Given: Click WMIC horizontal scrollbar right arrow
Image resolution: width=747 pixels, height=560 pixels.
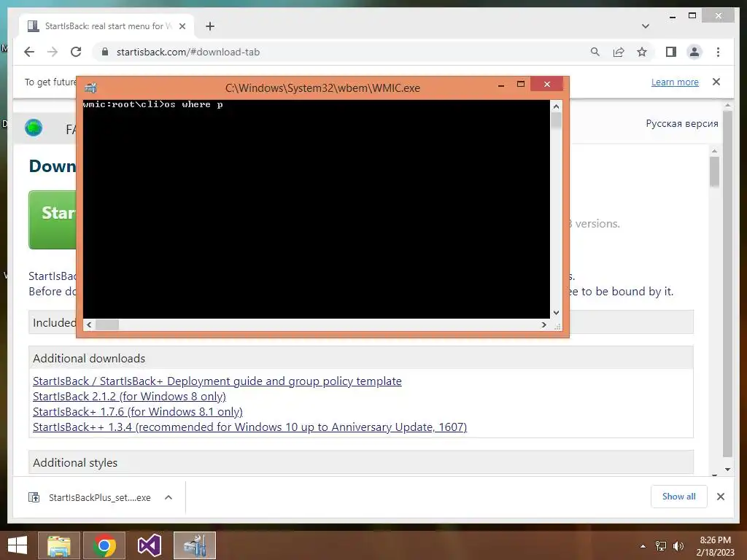Looking at the screenshot, I should tap(543, 324).
